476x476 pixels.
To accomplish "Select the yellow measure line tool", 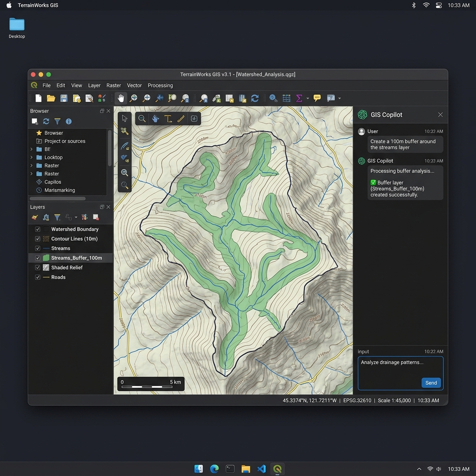I will [x=181, y=119].
